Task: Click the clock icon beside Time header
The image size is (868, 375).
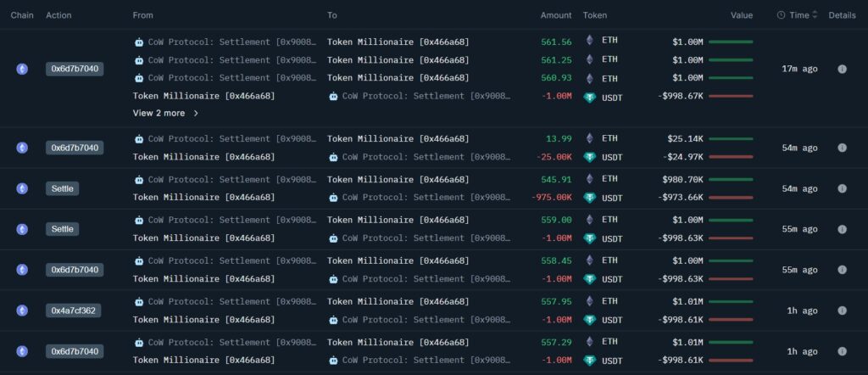Action: (x=781, y=15)
